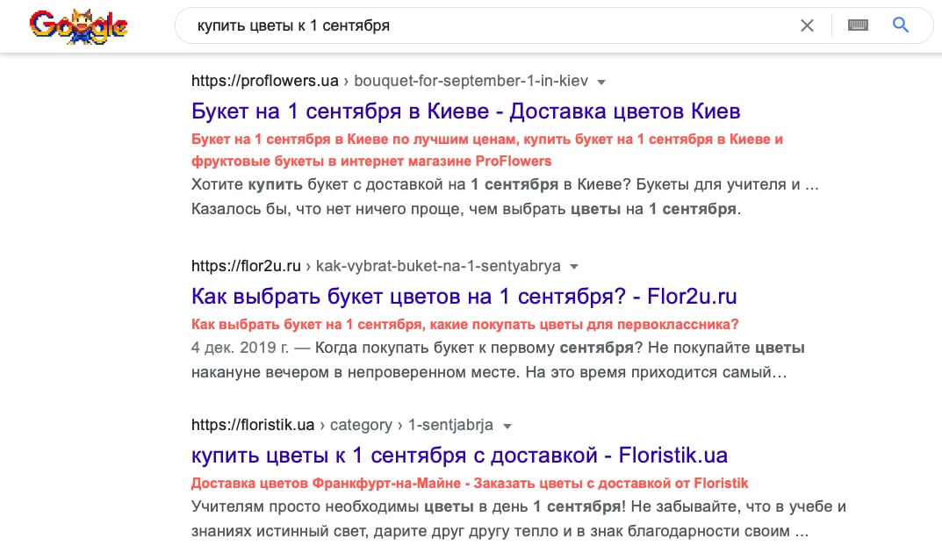
Task: Click red text 'фруктовые букеты в интернет магазине ProFlowers'
Action: [x=371, y=162]
